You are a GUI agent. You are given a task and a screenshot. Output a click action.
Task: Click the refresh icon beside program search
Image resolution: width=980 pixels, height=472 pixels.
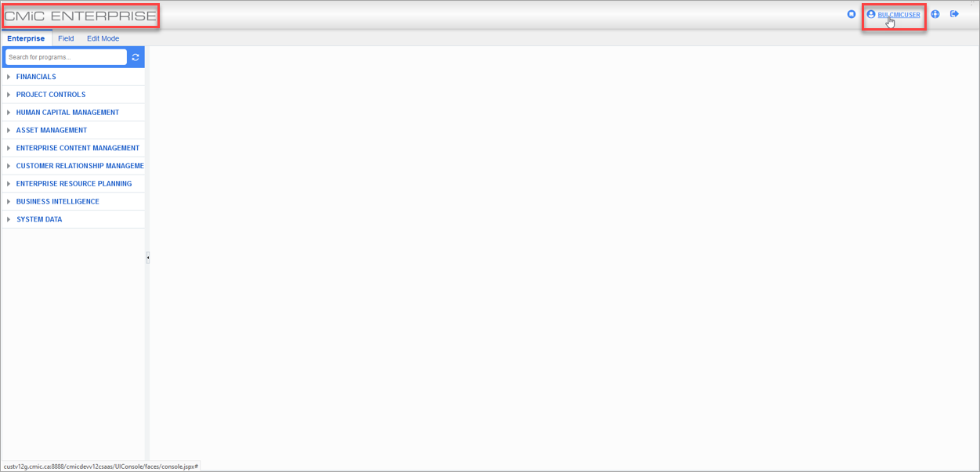tap(136, 57)
